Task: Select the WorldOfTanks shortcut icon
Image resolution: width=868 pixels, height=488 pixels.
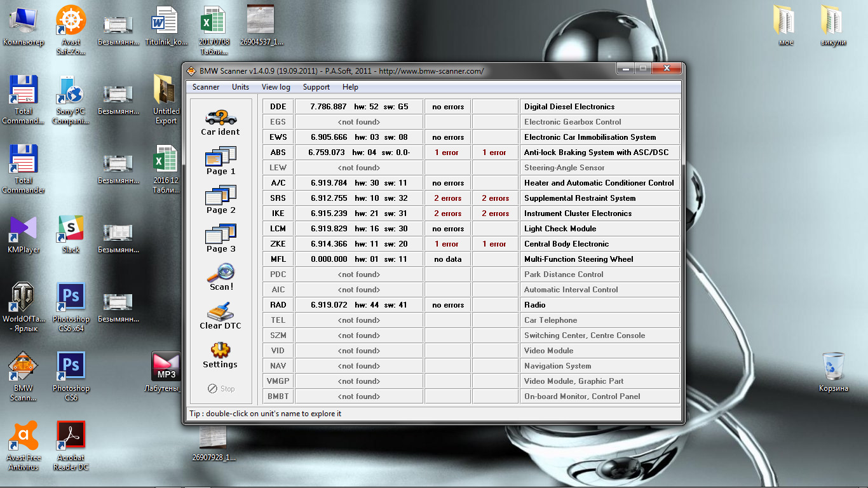Action: click(x=24, y=308)
